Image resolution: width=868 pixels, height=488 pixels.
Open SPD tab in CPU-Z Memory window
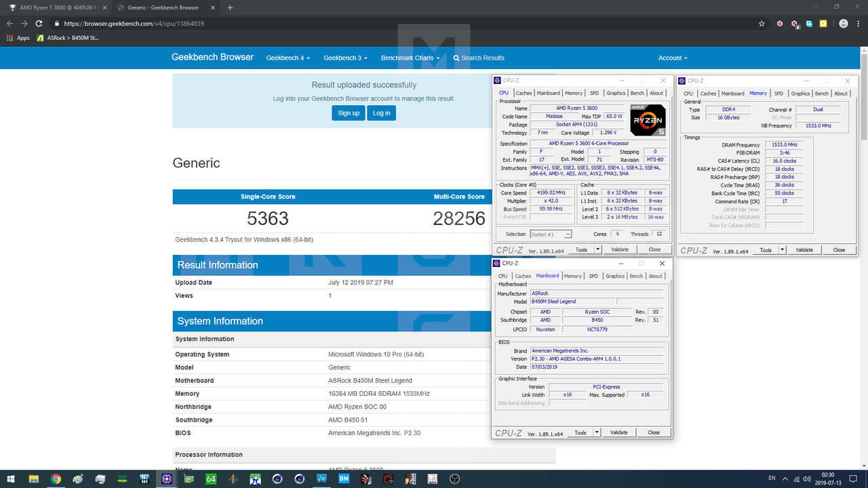tap(778, 94)
